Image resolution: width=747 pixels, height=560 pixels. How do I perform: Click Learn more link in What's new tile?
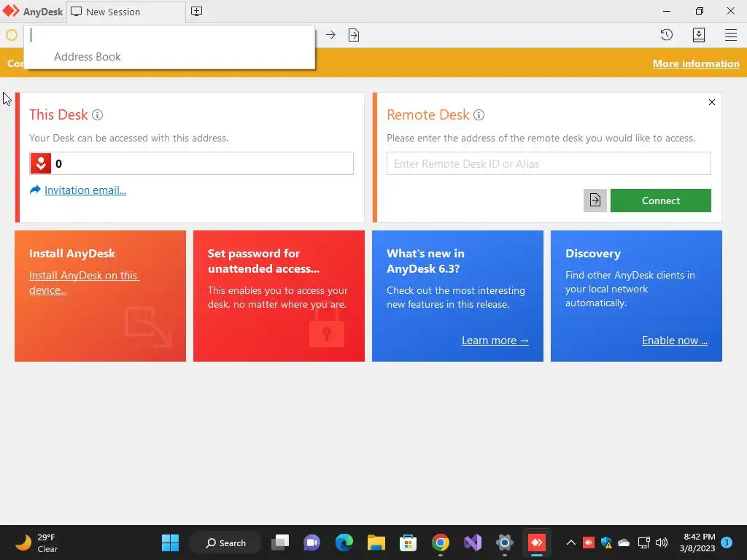495,341
